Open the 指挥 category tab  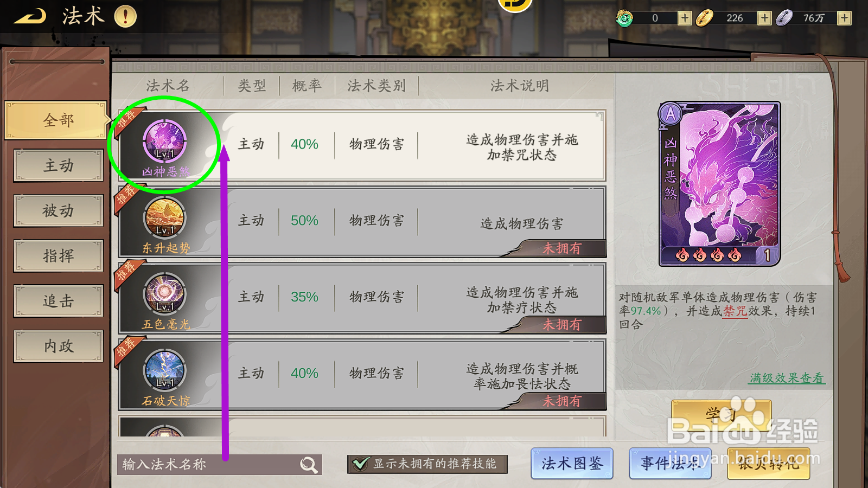[59, 255]
